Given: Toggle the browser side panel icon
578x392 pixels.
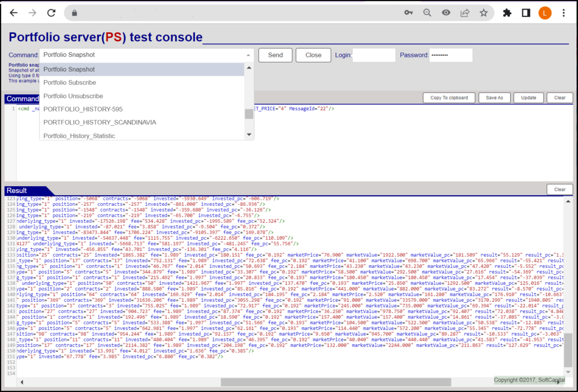Looking at the screenshot, I should click(x=526, y=13).
